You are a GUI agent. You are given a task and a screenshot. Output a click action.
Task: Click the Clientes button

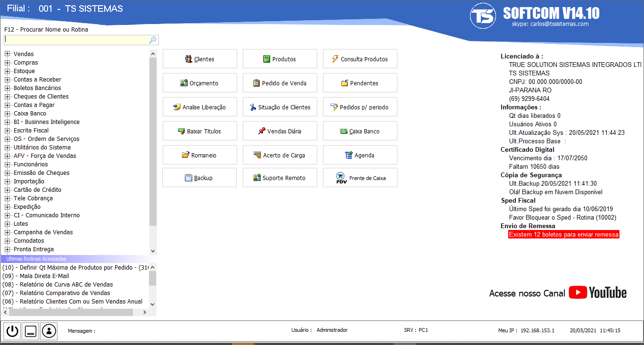click(x=200, y=59)
